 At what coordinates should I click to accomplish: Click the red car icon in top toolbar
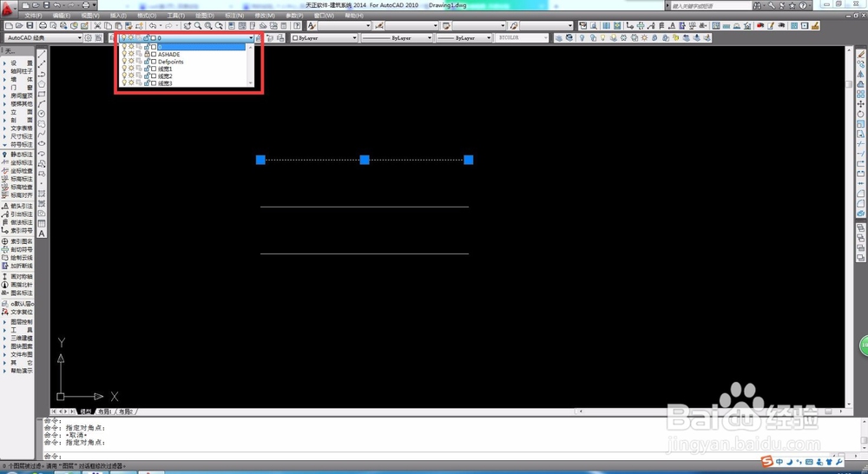(x=760, y=26)
